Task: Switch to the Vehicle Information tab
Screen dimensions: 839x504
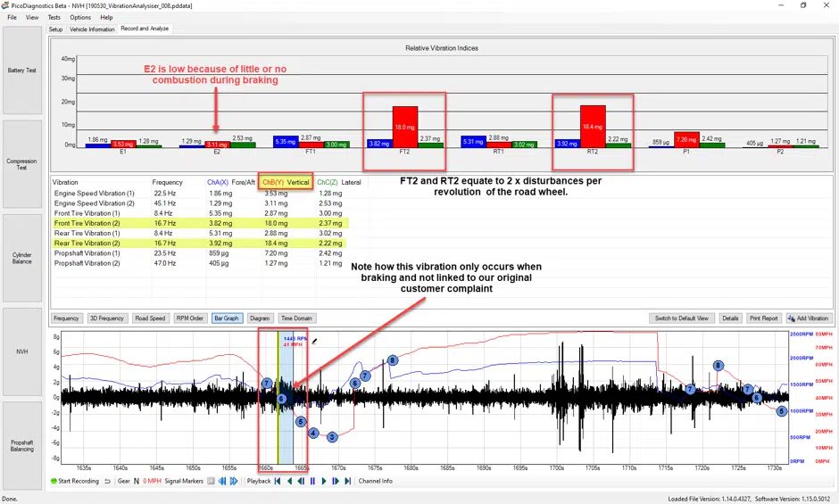Action: [x=92, y=29]
